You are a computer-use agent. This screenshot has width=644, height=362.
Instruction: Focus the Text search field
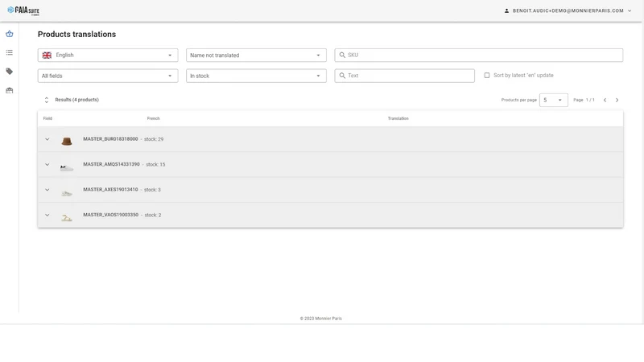405,76
